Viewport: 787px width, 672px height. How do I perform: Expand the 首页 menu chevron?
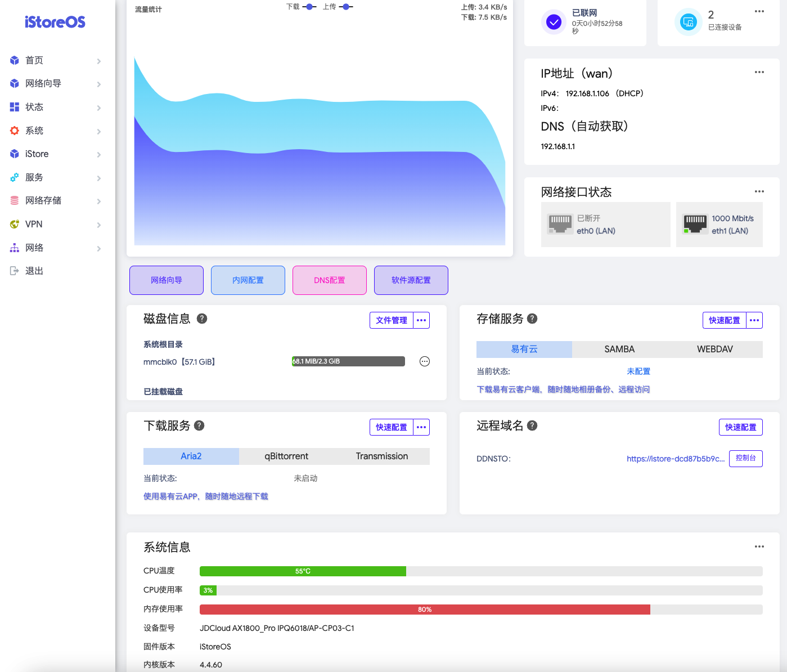(x=99, y=61)
